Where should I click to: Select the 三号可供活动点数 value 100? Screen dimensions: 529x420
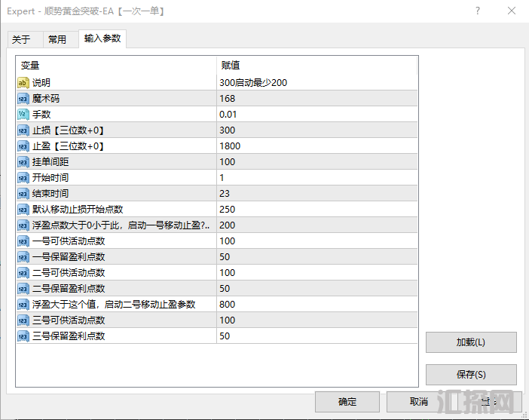(316, 320)
